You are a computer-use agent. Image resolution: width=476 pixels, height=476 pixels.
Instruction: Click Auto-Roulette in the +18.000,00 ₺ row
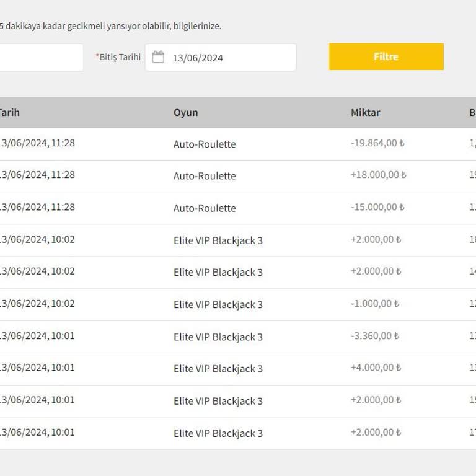click(x=205, y=176)
